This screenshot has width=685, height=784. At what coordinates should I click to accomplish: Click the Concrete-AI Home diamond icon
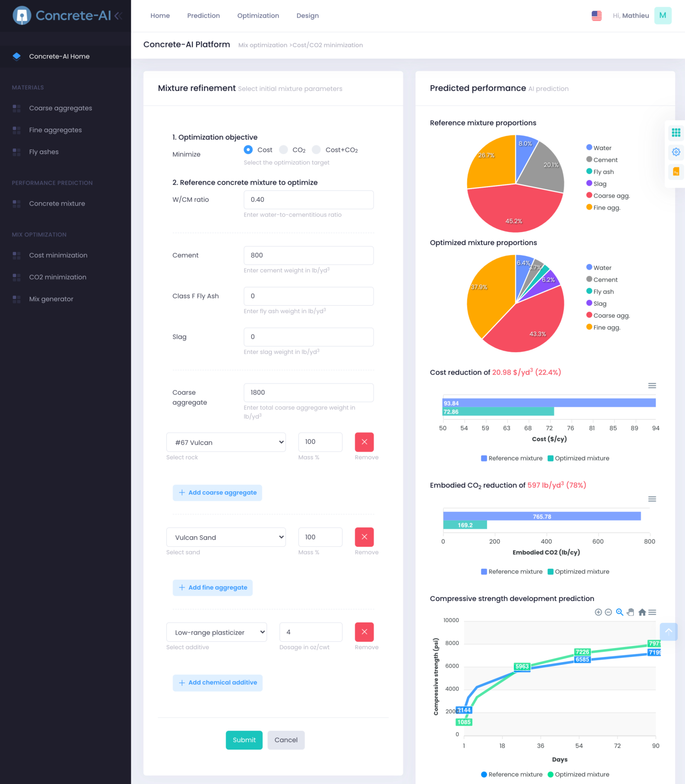pyautogui.click(x=17, y=56)
